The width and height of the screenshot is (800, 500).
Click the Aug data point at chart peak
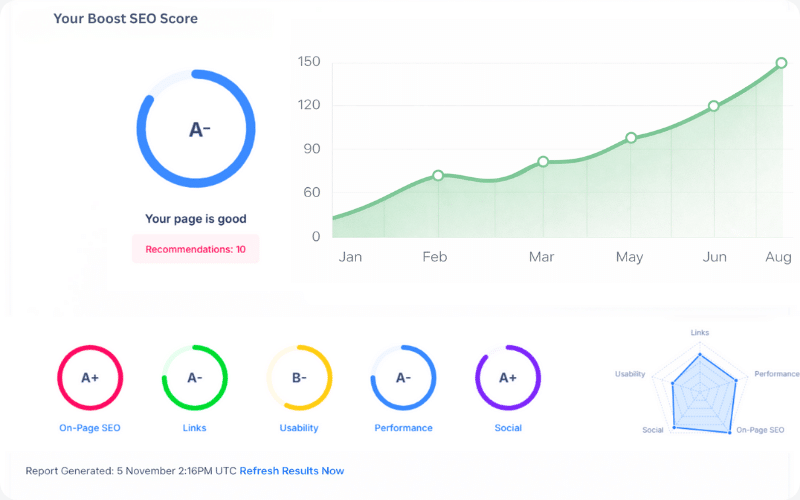coord(782,63)
